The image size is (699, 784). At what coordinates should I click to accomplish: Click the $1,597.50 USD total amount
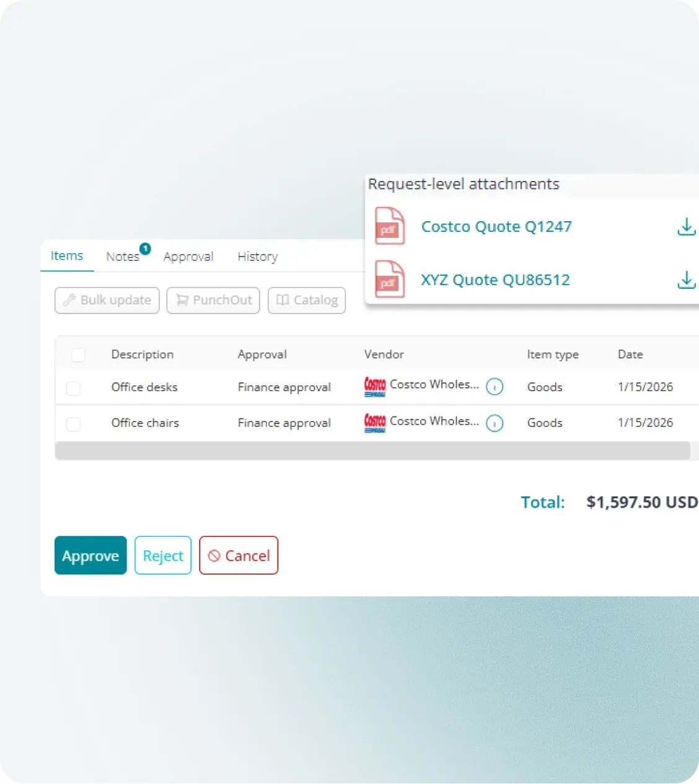[x=643, y=502]
